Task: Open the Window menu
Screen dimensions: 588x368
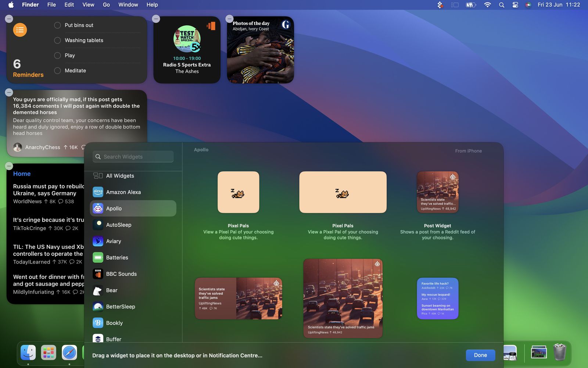Action: coord(128,5)
